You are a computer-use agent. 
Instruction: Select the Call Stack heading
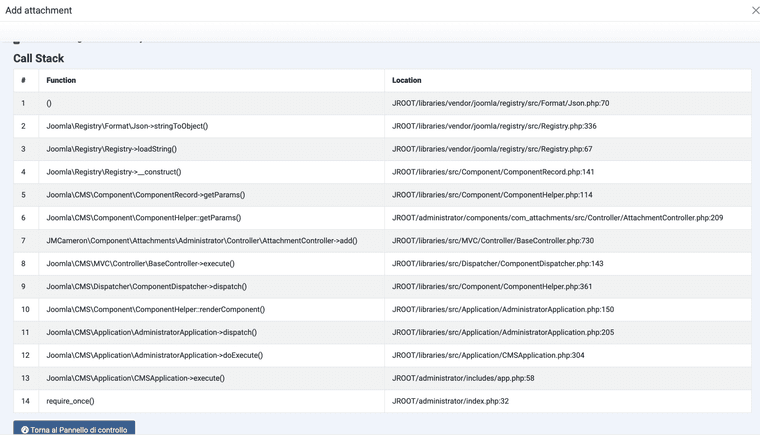38,58
